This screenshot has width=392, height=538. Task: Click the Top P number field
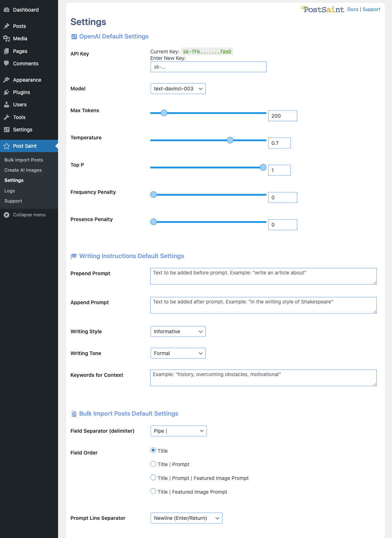(279, 170)
